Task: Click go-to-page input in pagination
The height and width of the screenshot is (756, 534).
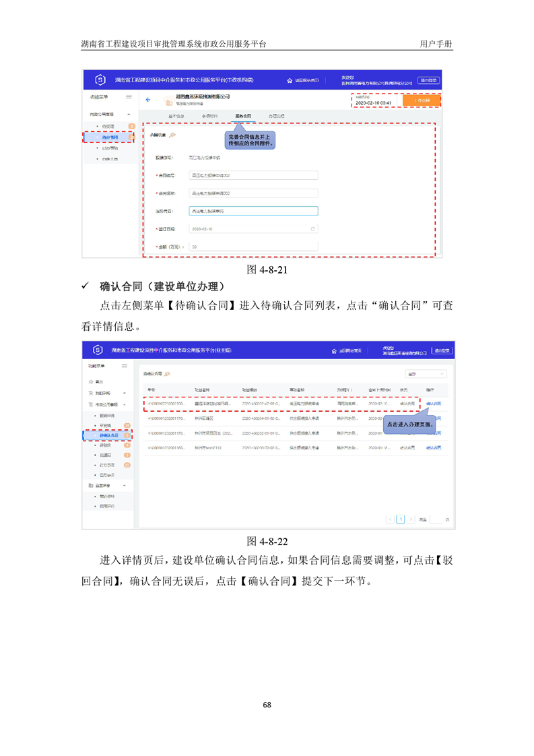Action: pyautogui.click(x=436, y=519)
